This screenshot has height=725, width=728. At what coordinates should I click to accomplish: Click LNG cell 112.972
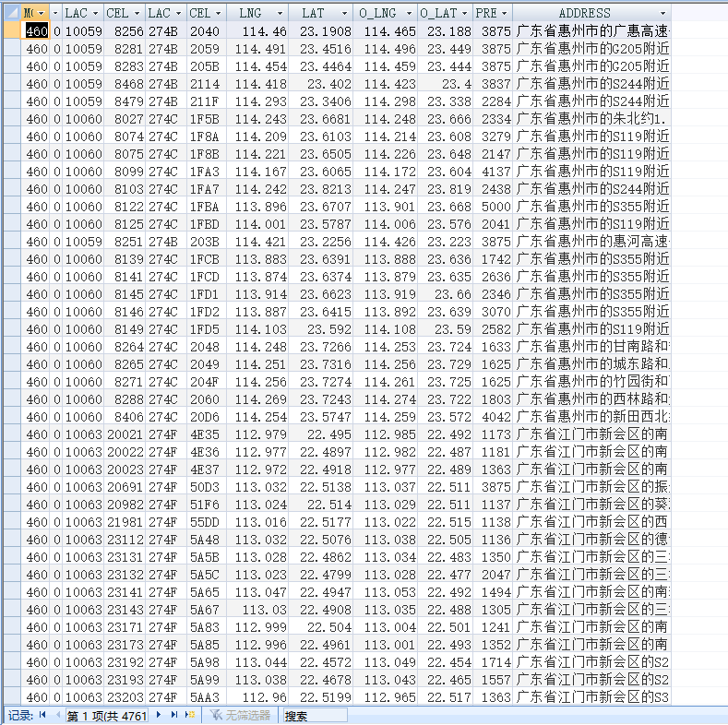pyautogui.click(x=257, y=469)
